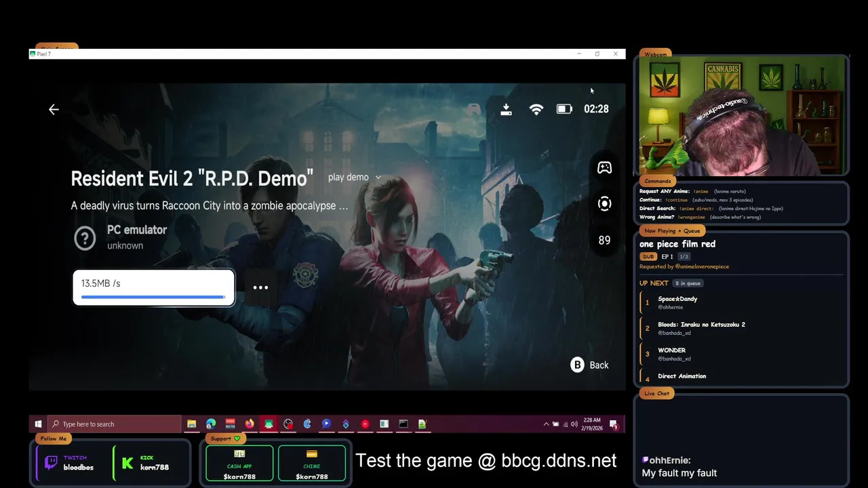Tap the question mark icon beside PC emulator
868x488 pixels.
[x=85, y=238]
